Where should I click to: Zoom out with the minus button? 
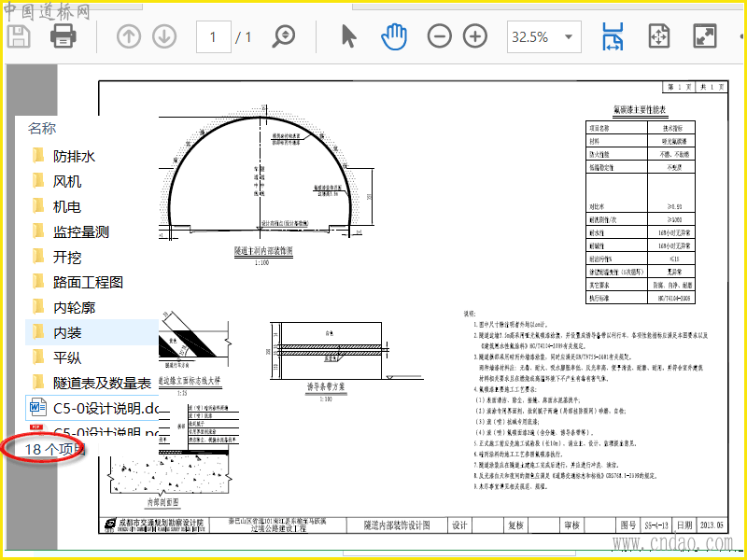(x=439, y=37)
